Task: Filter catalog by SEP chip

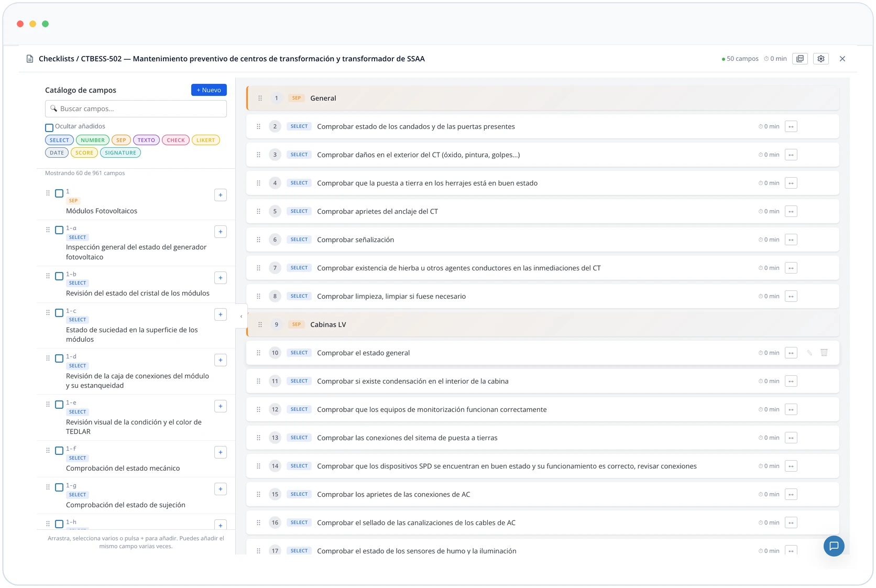Action: tap(121, 140)
